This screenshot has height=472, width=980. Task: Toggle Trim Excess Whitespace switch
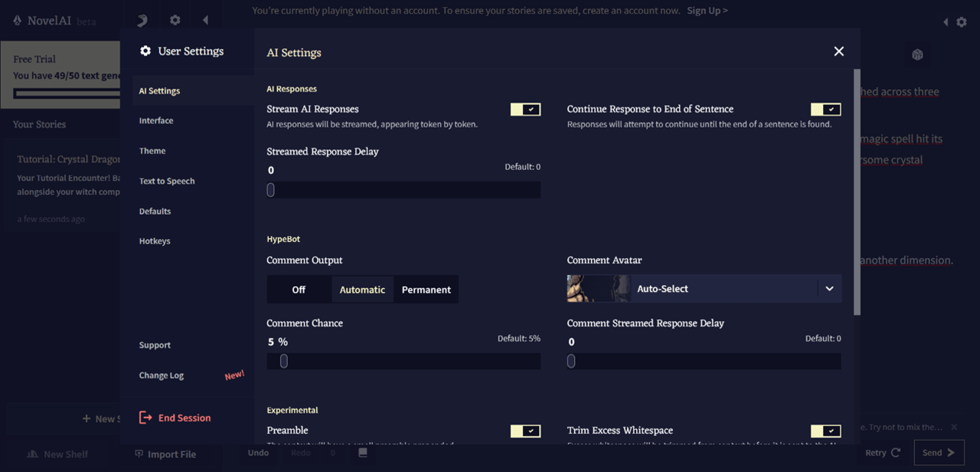pyautogui.click(x=825, y=431)
